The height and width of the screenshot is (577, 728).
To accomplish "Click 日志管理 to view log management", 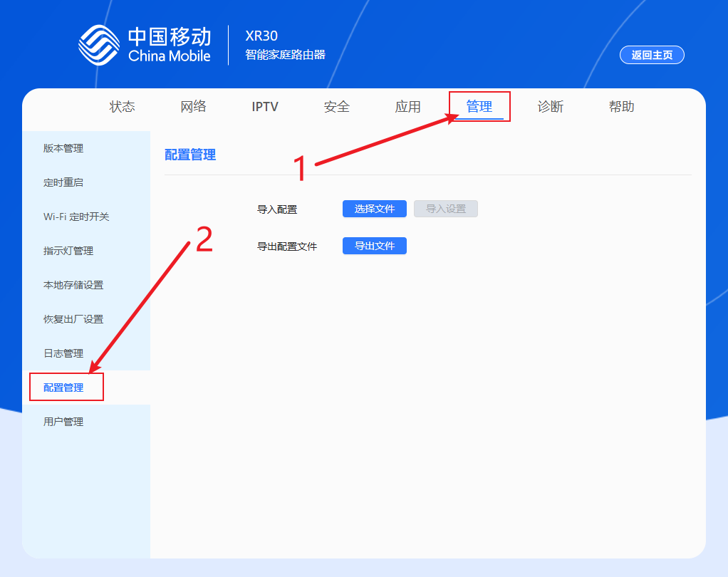I will [x=63, y=353].
